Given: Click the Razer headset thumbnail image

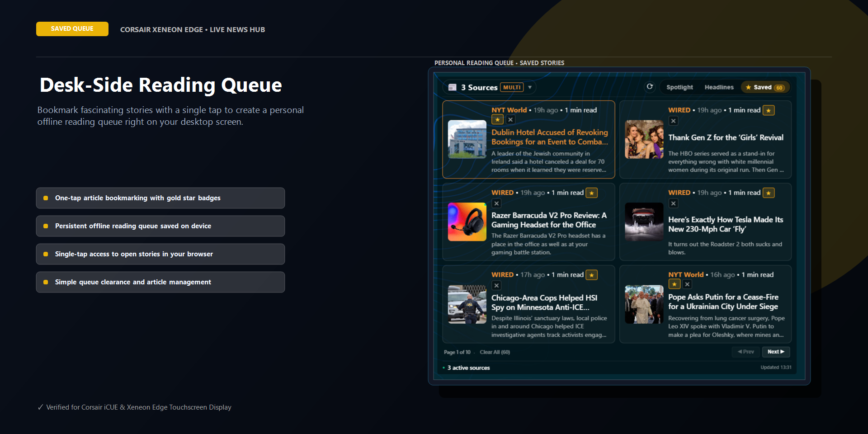Looking at the screenshot, I should [467, 222].
